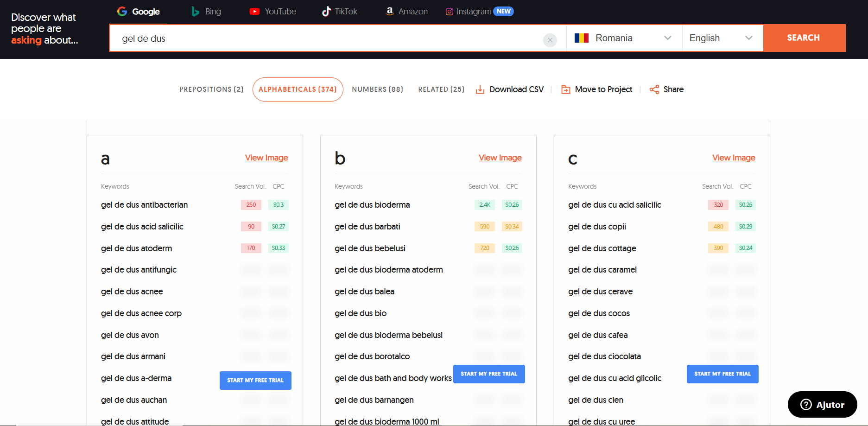Click the 'Discover what people are asking about' logo
The image size is (868, 426).
[44, 29]
